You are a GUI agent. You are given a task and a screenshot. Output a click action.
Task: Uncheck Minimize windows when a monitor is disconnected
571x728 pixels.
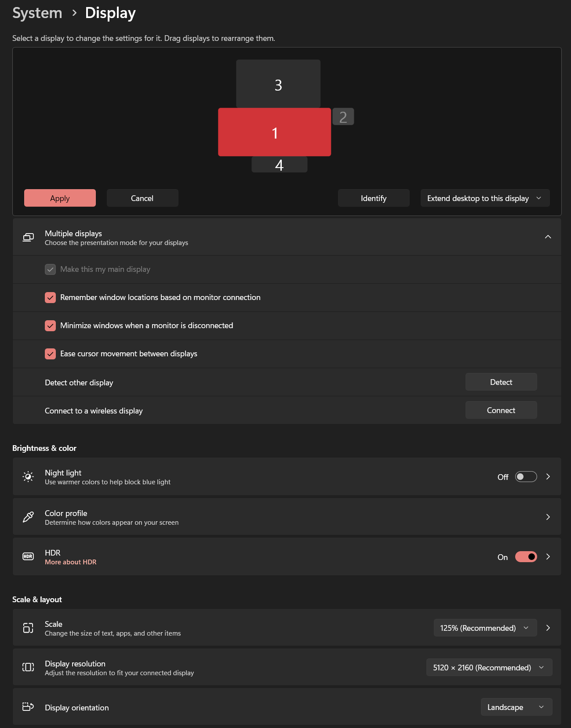point(50,326)
